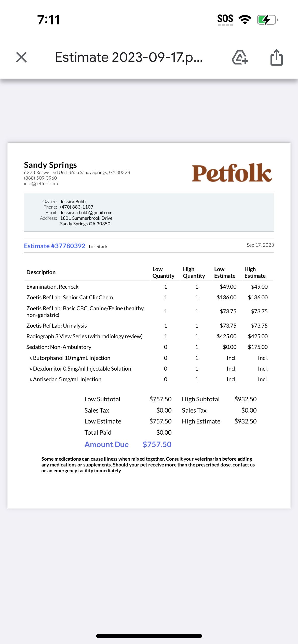Tap the arrow before Antisedan 5 mg/mL Injection
This screenshot has height=644, width=298.
tap(31, 380)
